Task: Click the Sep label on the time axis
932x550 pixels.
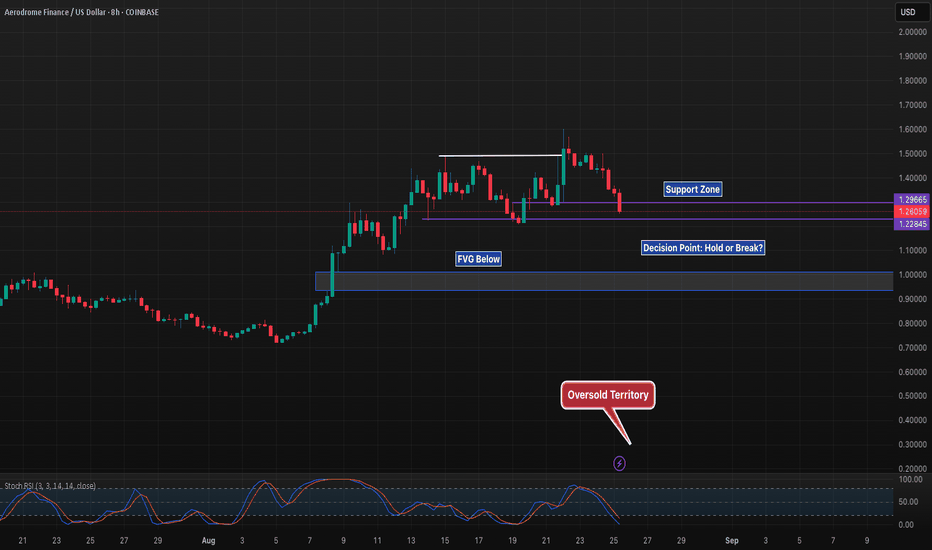Action: (x=731, y=539)
